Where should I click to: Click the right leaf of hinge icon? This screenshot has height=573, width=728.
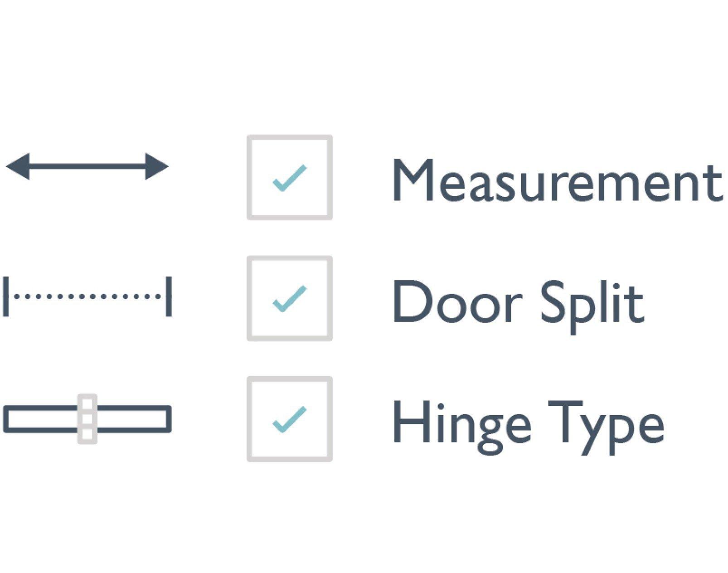tap(134, 419)
